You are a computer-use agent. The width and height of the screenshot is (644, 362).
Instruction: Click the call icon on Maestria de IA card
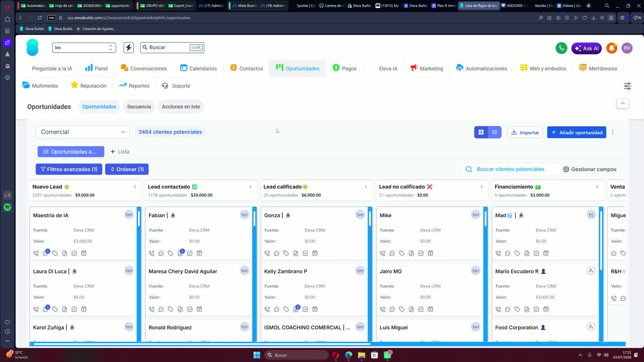click(x=36, y=253)
